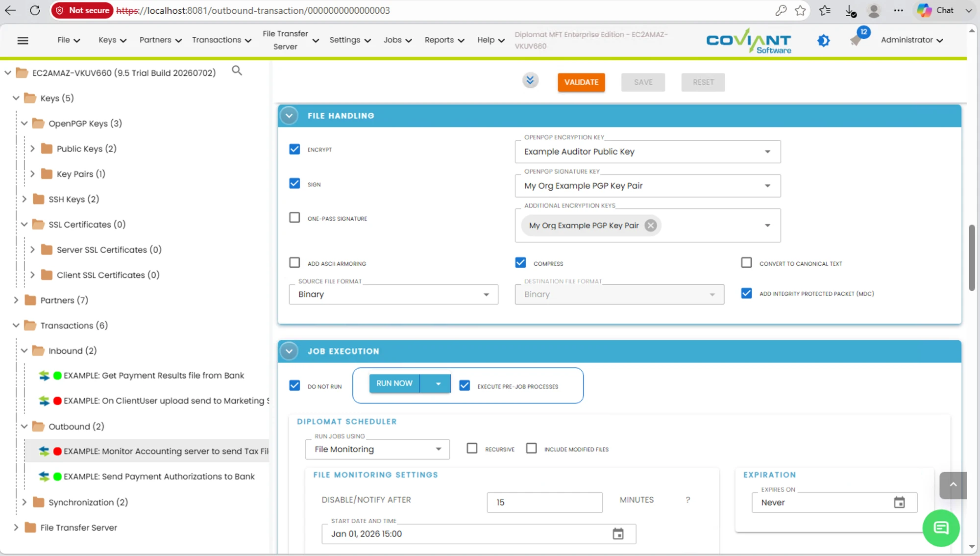Click the double-chevron expand all sections icon
This screenshot has height=556, width=980.
tap(530, 80)
